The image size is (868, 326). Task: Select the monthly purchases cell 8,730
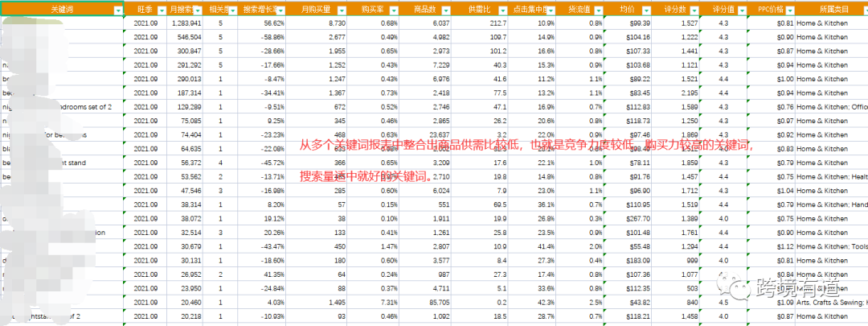point(317,23)
